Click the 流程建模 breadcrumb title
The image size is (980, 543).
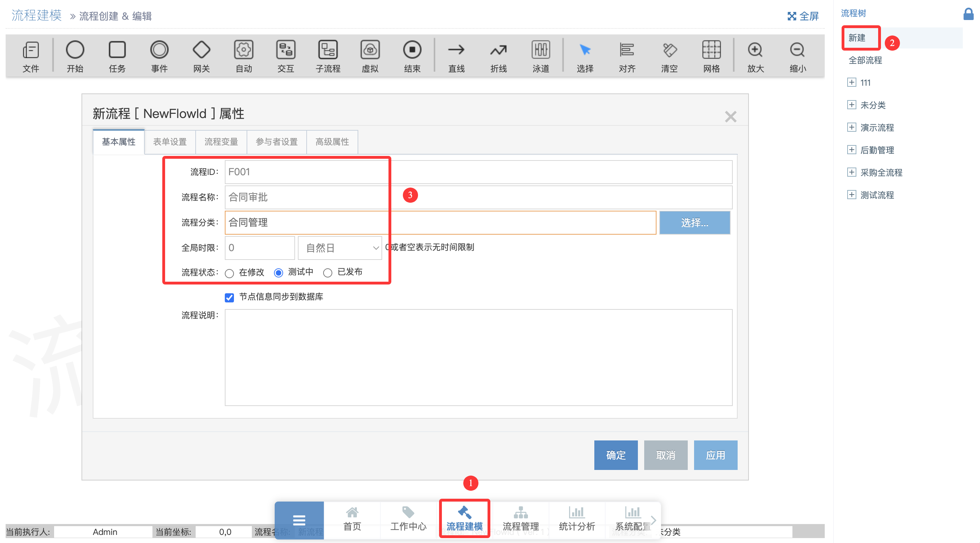[37, 15]
